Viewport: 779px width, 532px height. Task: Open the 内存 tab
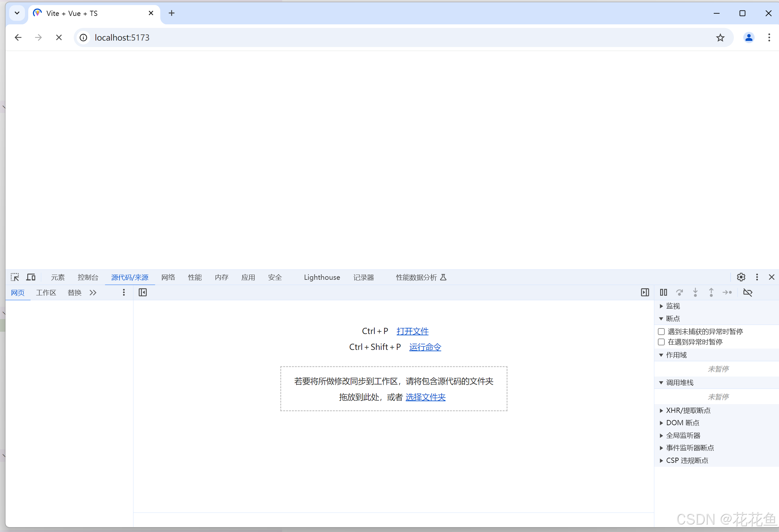tap(221, 278)
